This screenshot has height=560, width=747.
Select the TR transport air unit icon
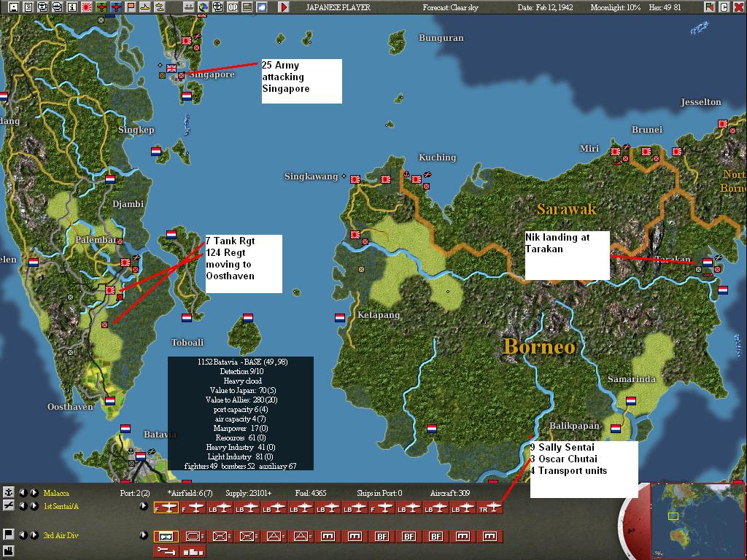coord(489,508)
